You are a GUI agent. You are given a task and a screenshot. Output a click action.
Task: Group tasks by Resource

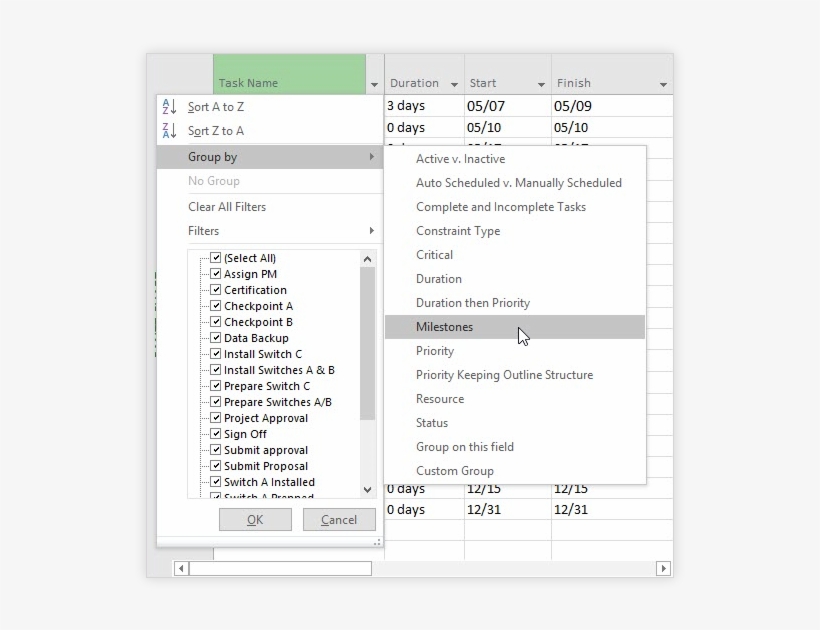[515, 399]
